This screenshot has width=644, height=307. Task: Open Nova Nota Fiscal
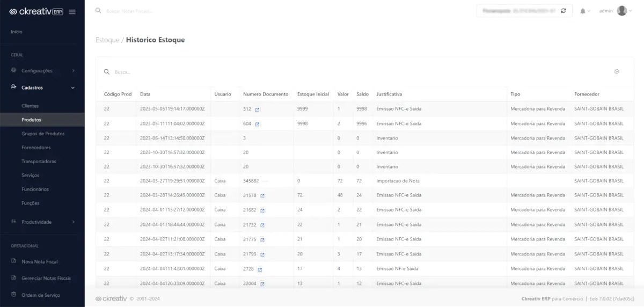(x=40, y=262)
